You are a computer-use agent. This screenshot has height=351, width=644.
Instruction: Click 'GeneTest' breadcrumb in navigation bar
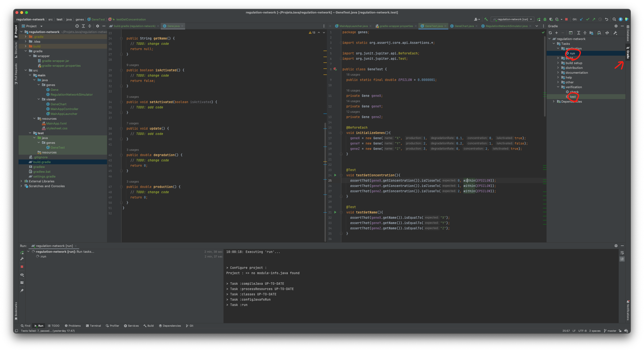coord(96,19)
